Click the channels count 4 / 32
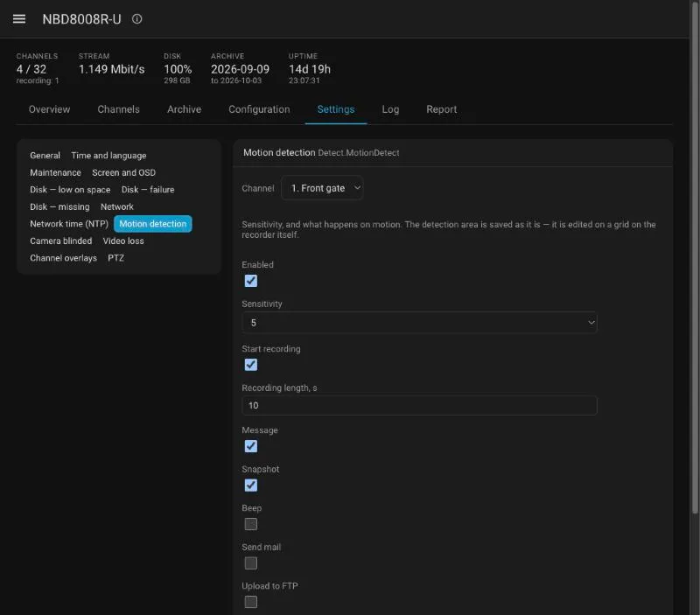 tap(31, 69)
